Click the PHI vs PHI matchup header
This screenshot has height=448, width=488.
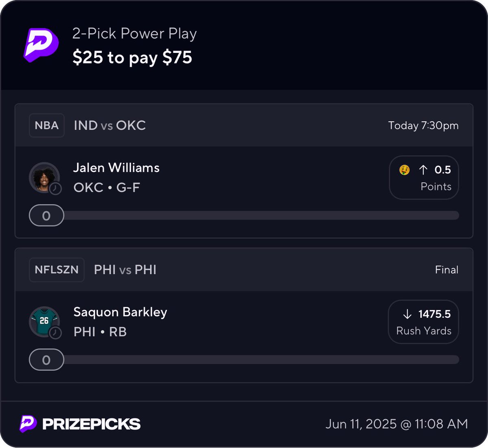pos(125,270)
